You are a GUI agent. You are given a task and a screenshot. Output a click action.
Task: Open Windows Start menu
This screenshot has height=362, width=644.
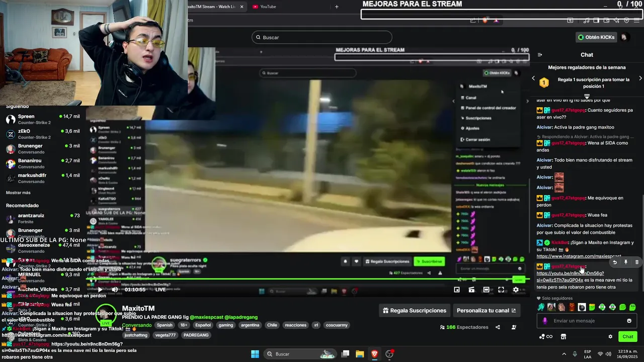click(x=255, y=354)
